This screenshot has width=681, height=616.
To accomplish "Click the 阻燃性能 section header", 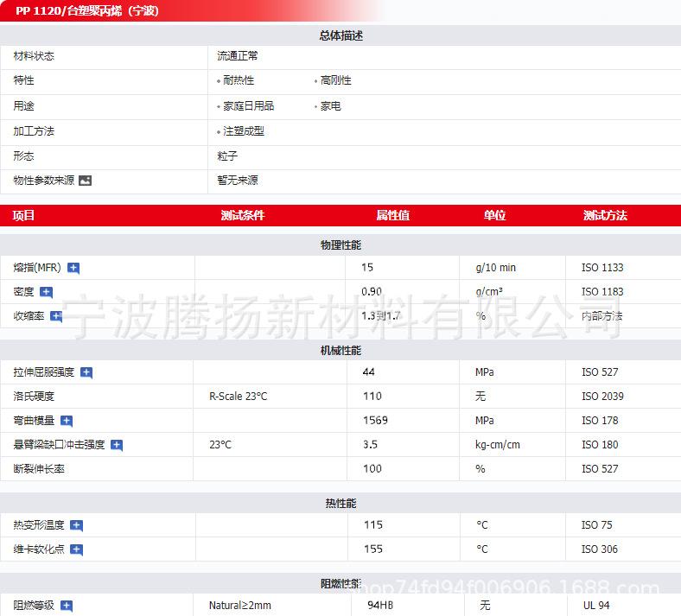I will coord(341,584).
